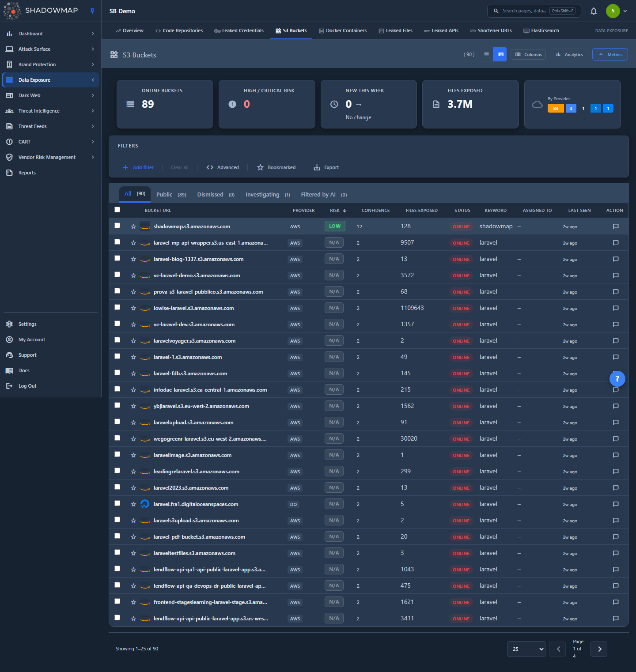The height and width of the screenshot is (672, 636).
Task: Select the laraveltestfiles.s3.amazonaws.com row checkbox
Action: click(x=117, y=552)
